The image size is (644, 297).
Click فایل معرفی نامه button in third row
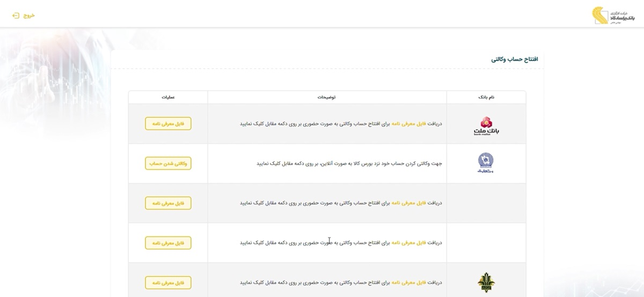168,203
